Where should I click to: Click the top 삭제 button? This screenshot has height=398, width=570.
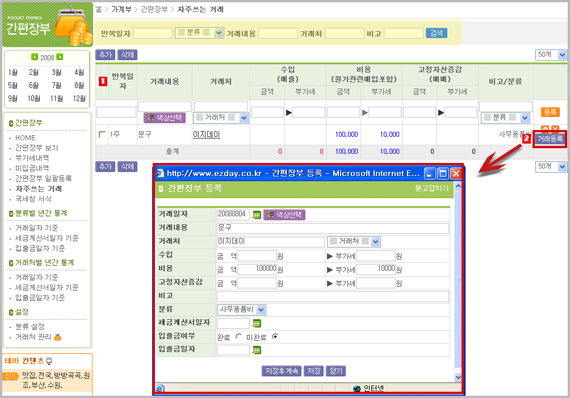(x=128, y=55)
